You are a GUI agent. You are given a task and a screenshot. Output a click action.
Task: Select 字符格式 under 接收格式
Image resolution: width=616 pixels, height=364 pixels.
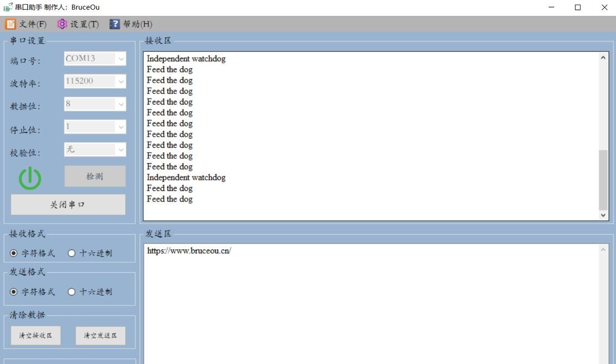tap(14, 253)
